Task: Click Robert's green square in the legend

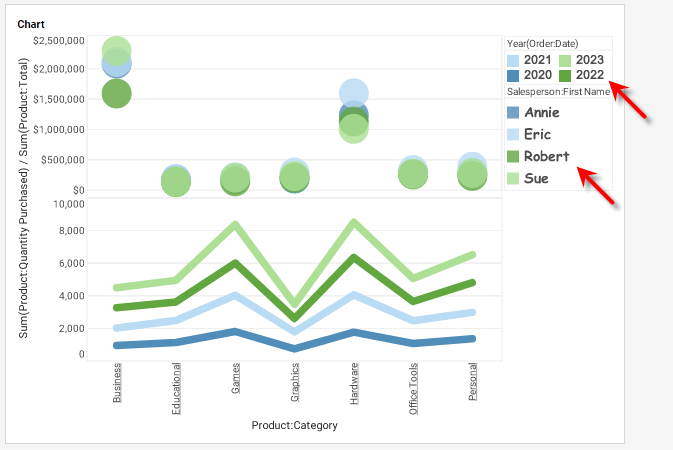Action: (514, 156)
